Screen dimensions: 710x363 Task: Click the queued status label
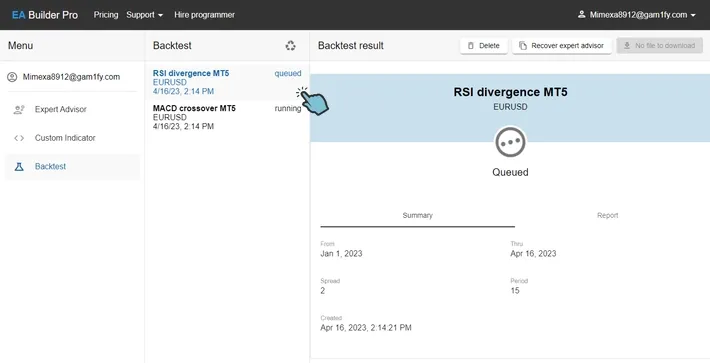click(288, 73)
